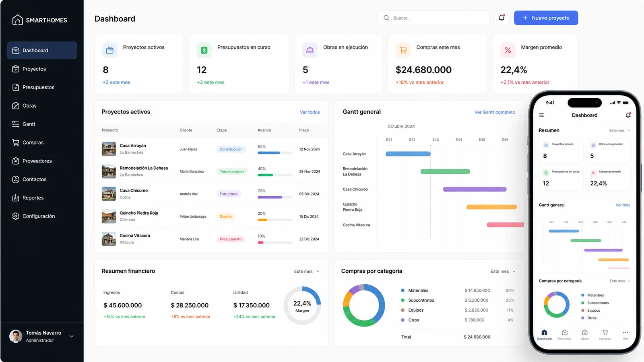Viewport: 644px width, 362px height.
Task: Open Presupuestos in the sidebar
Action: click(x=42, y=87)
